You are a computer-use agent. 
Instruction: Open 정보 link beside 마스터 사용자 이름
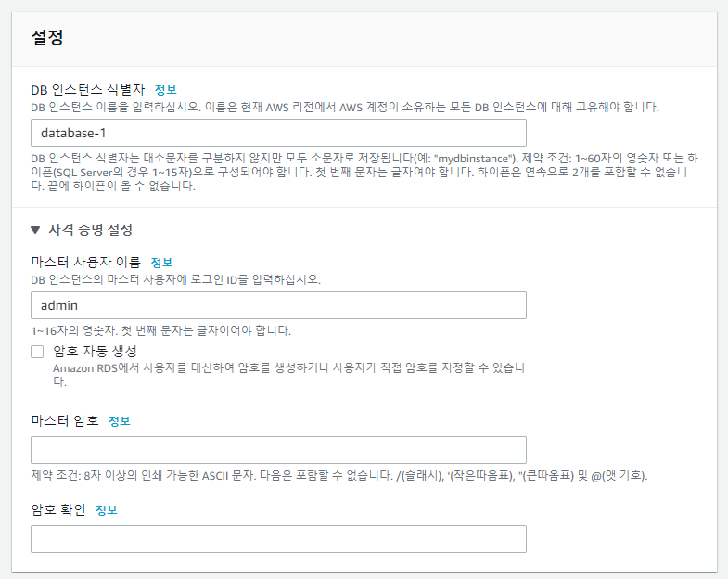pyautogui.click(x=161, y=262)
